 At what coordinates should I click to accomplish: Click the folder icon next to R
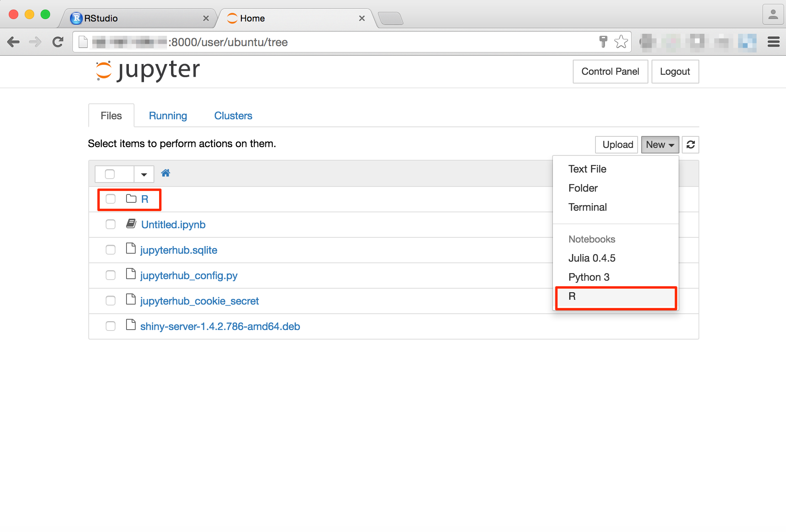130,199
